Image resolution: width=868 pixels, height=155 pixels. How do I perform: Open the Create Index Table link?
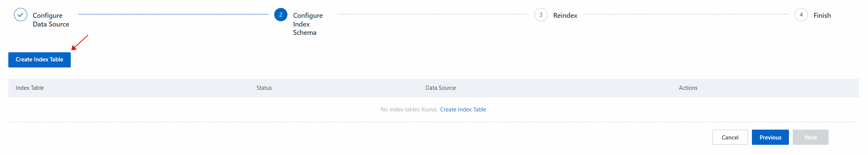pyautogui.click(x=463, y=110)
